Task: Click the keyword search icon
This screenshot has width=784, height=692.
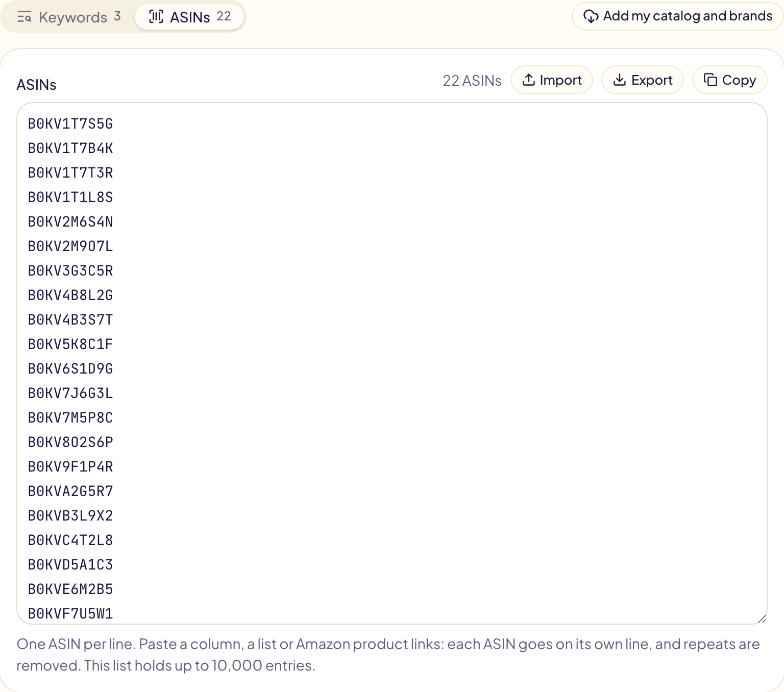Action: 24,17
